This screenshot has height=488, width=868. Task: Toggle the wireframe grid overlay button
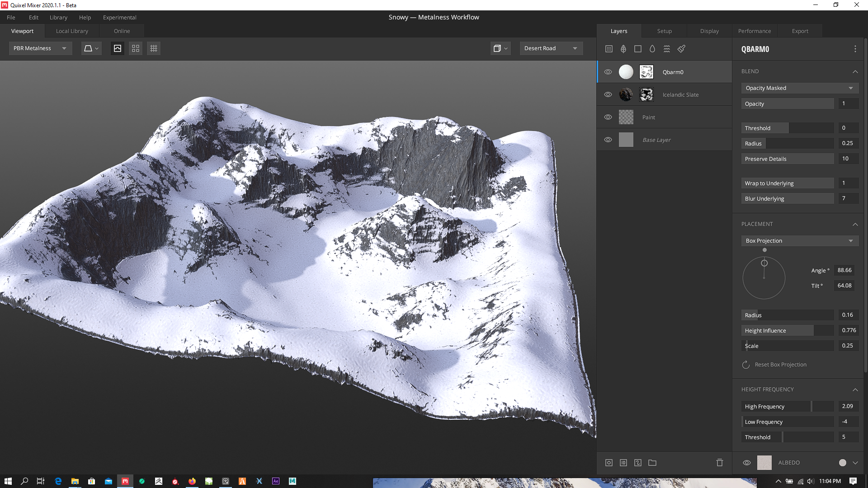click(154, 48)
